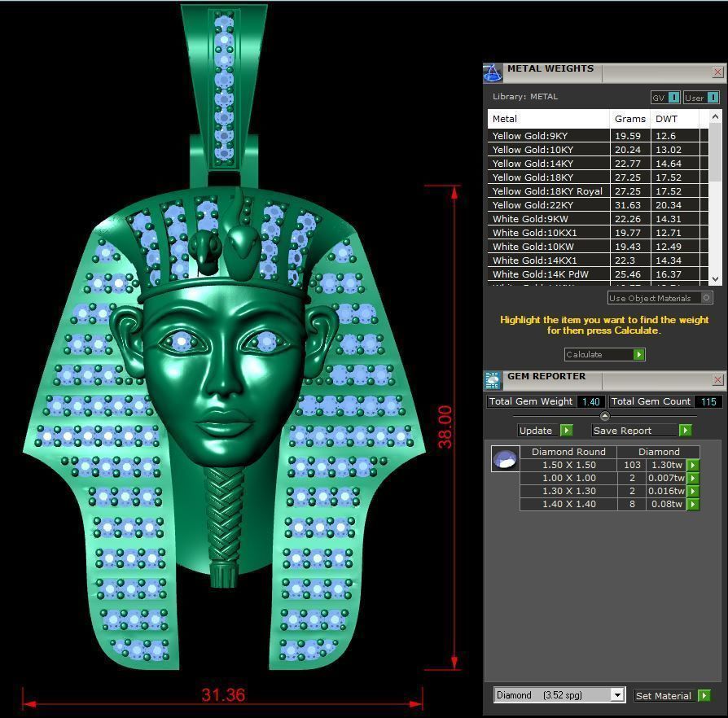Viewport: 728px width, 718px height.
Task: Click the DWT column header
Action: [674, 119]
